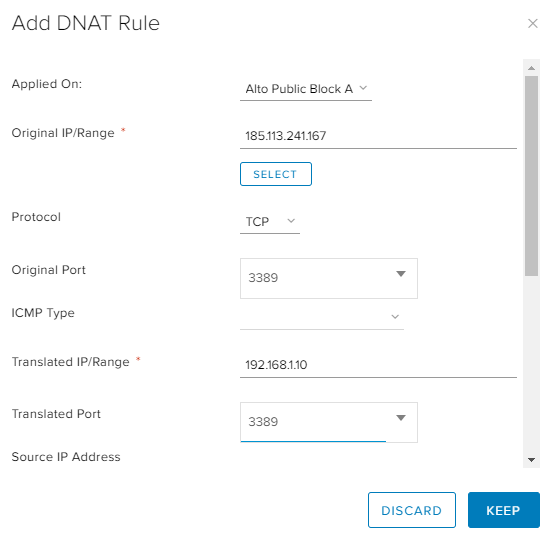Discard the DNAT rule changes
The width and height of the screenshot is (559, 546).
point(412,510)
